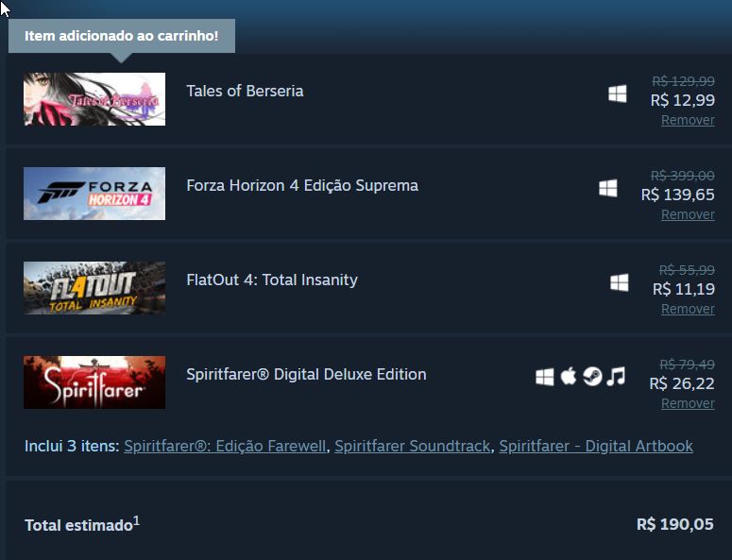Open the Spiritfarer®: Edição Farewell link
The image size is (732, 560).
[225, 446]
